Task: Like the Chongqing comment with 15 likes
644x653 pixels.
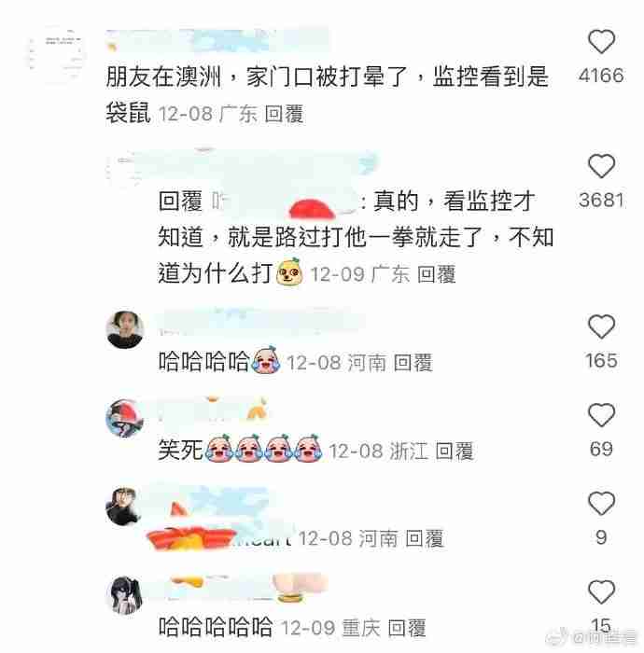Action: [x=601, y=591]
